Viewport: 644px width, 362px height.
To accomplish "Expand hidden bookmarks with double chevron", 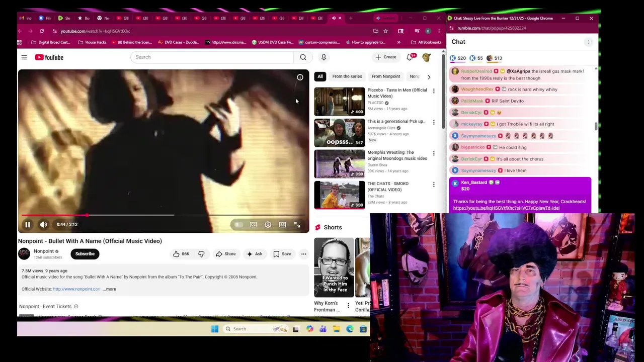I will coord(398,42).
